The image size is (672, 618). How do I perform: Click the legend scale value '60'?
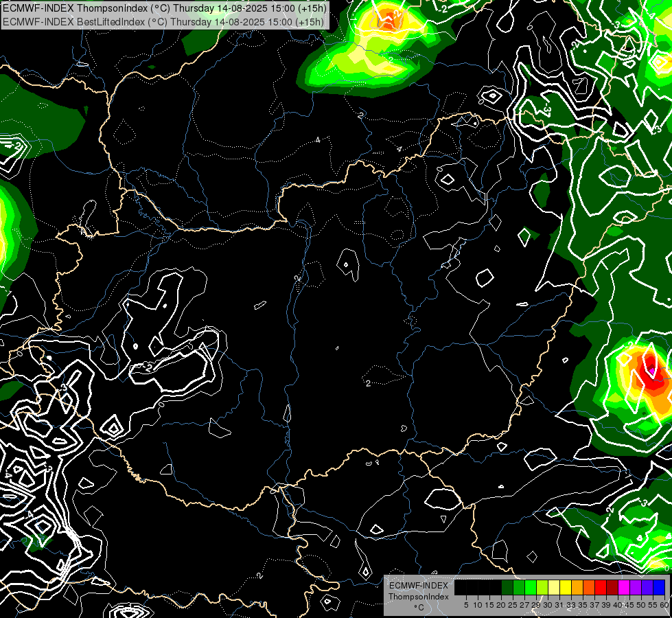664,605
